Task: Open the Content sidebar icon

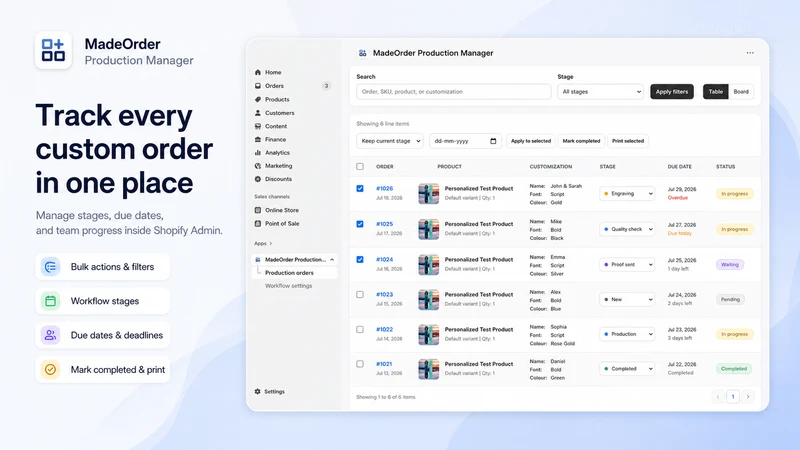Action: click(x=258, y=126)
